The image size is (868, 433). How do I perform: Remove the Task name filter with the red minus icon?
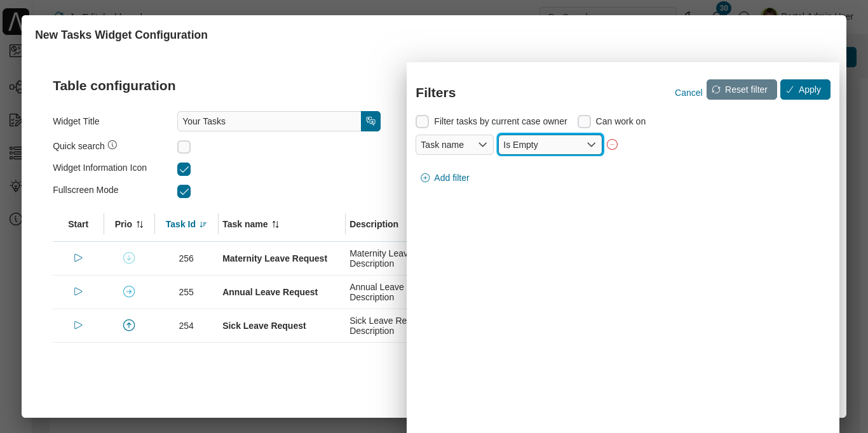(612, 144)
